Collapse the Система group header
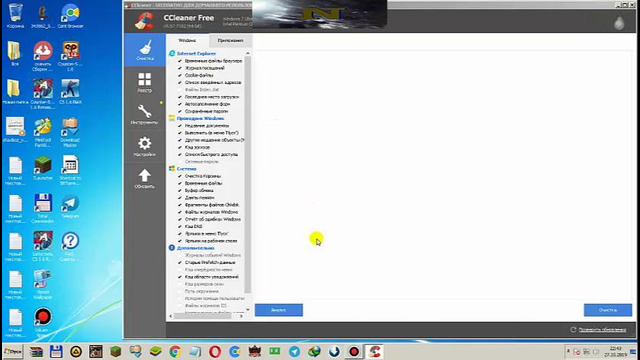 [x=186, y=169]
